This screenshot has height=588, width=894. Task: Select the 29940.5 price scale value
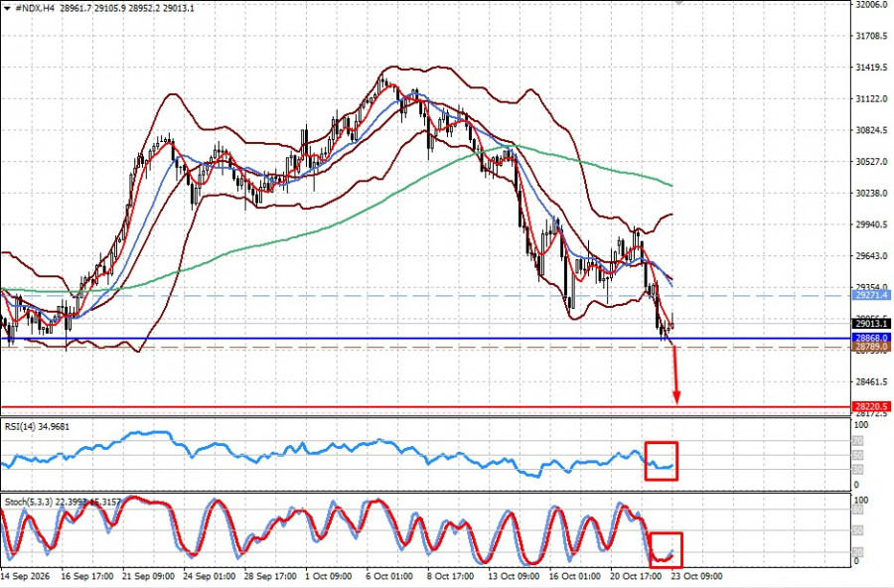[x=872, y=224]
